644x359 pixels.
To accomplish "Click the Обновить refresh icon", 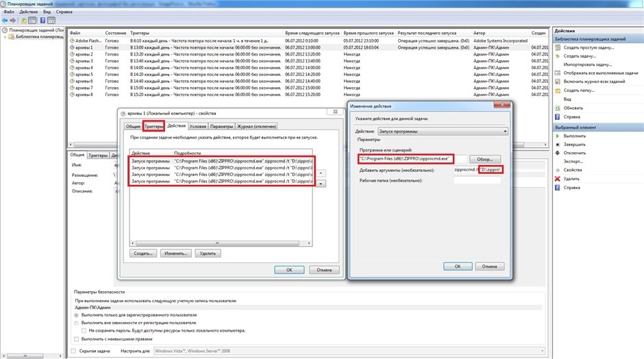I will [557, 108].
